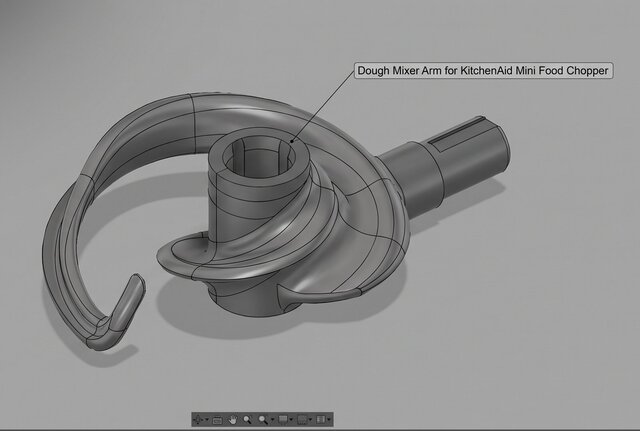640x431 pixels.
Task: Click the Grid and Snaps icon
Action: 302,420
